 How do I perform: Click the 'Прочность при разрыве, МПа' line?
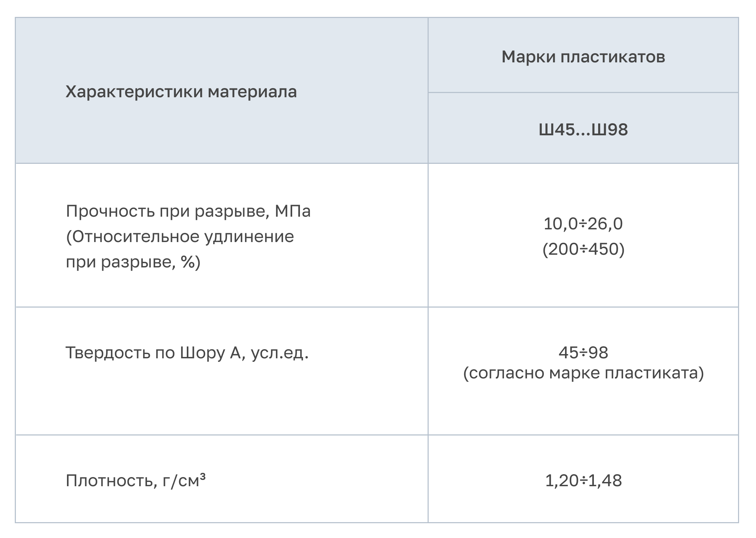point(188,211)
